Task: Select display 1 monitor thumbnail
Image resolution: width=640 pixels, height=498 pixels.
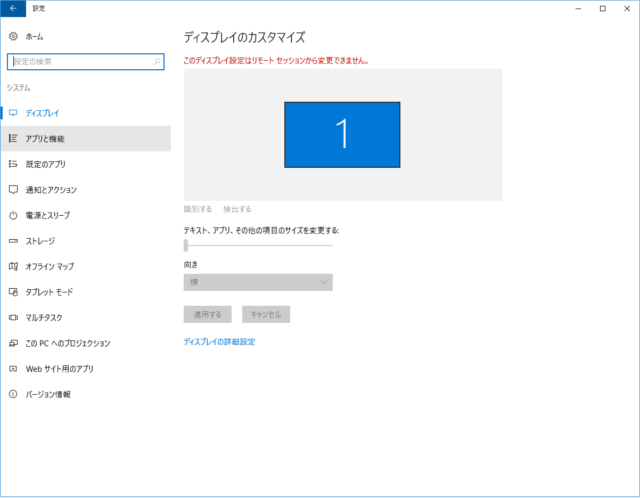Action: coord(342,135)
